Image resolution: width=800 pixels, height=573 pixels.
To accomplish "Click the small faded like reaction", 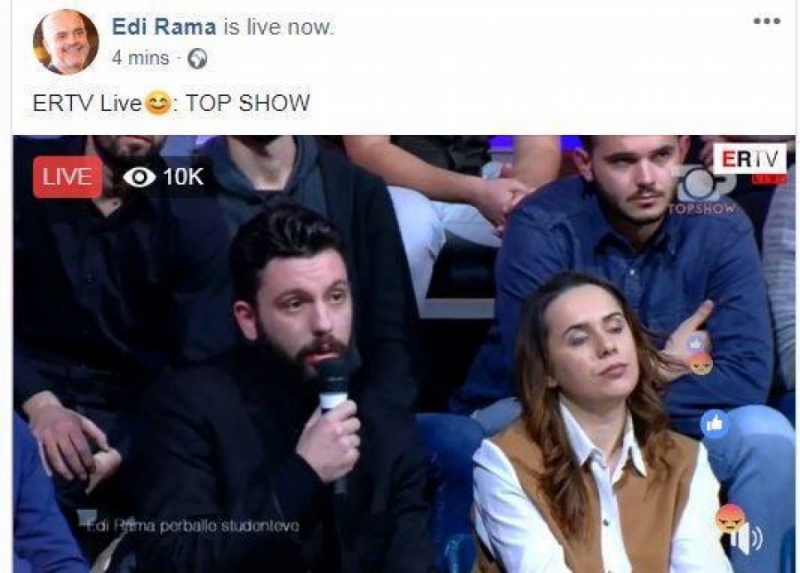I will (x=695, y=344).
